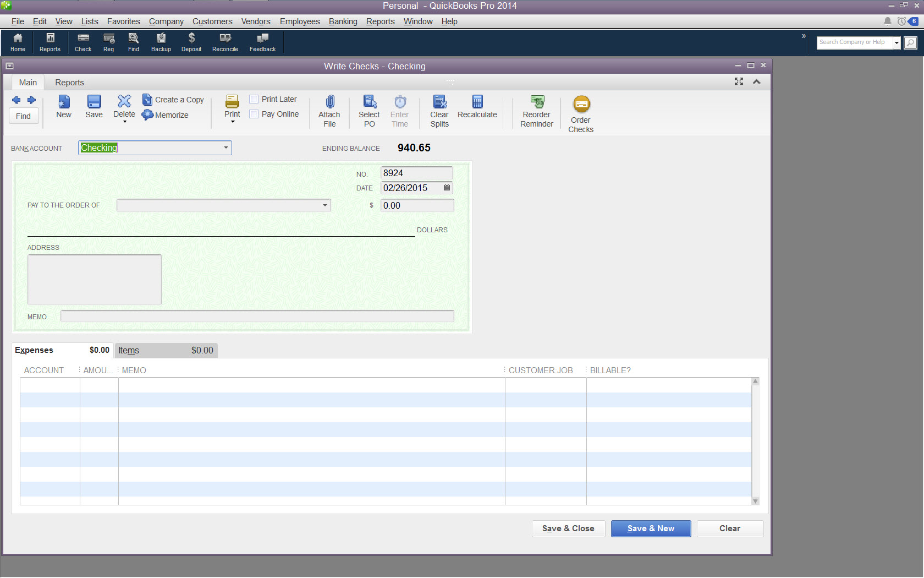Click expenses table scroll down arrow

click(x=755, y=501)
